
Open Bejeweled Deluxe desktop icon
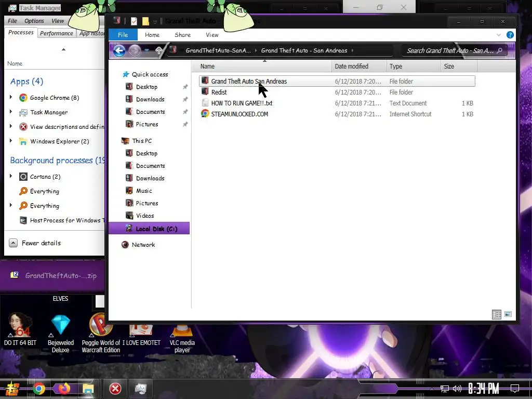coord(60,334)
